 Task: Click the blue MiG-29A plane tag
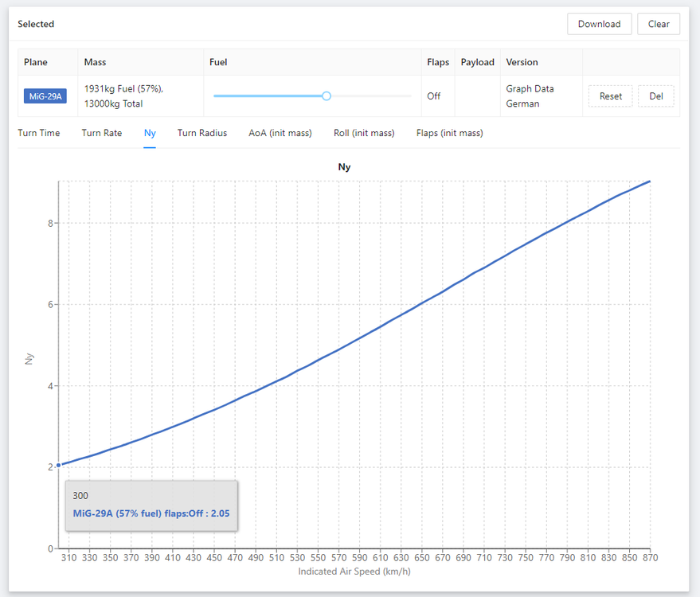(x=45, y=97)
